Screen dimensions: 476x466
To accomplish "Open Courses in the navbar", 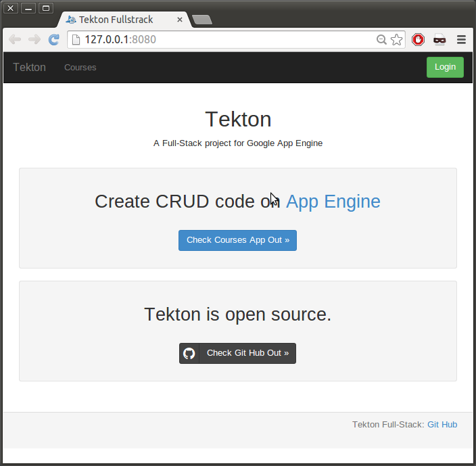I will tap(80, 68).
